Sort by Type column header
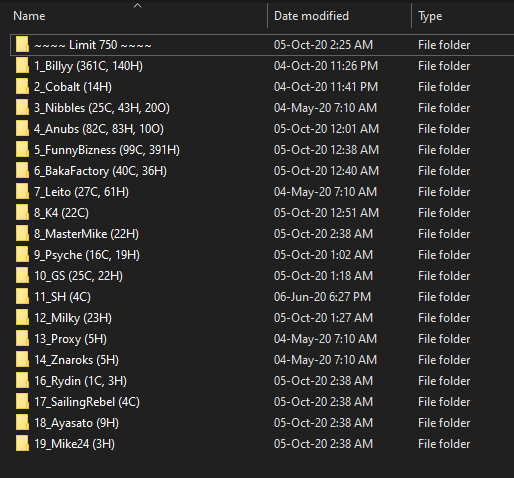The height and width of the screenshot is (478, 514). coord(430,16)
